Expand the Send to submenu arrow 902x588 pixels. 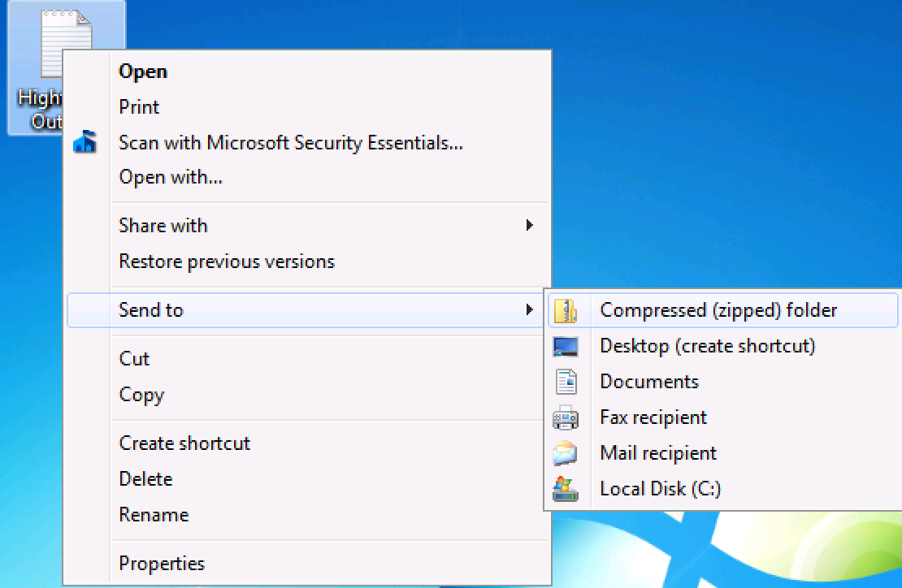(x=529, y=309)
